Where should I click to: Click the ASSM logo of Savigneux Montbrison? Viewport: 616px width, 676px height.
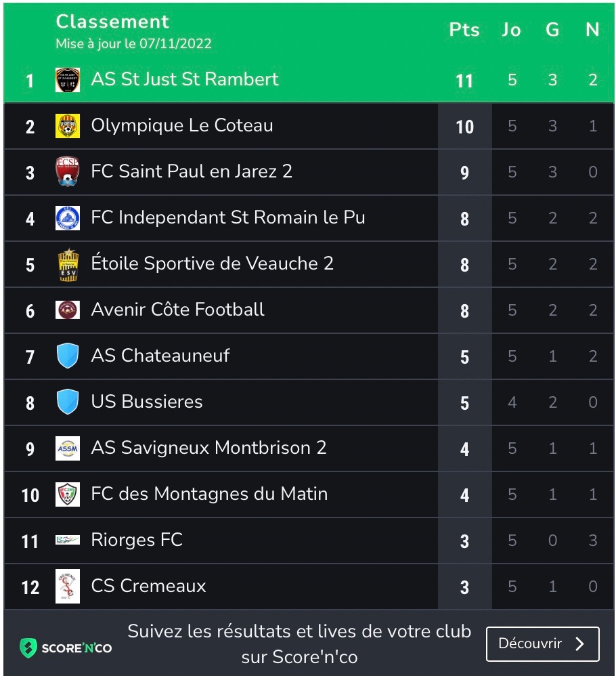[x=68, y=448]
